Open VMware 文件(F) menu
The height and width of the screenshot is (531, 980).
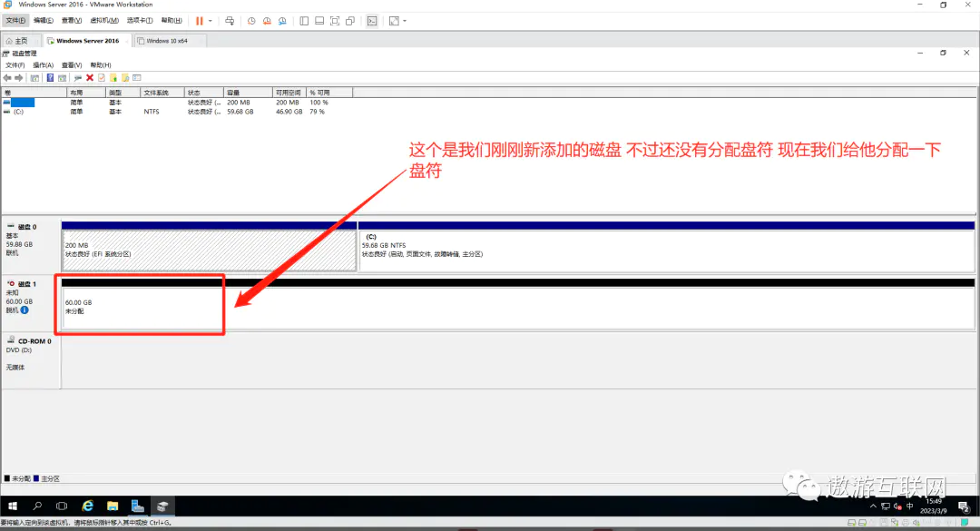click(15, 21)
